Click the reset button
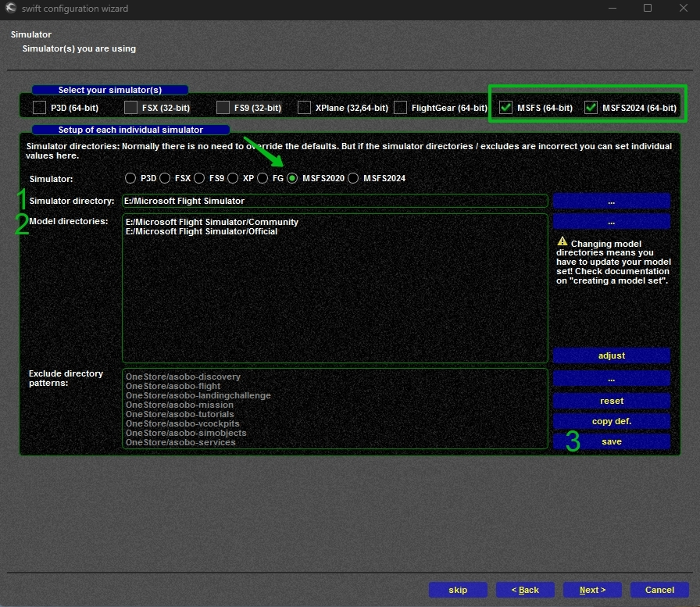The height and width of the screenshot is (607, 700). [x=611, y=401]
